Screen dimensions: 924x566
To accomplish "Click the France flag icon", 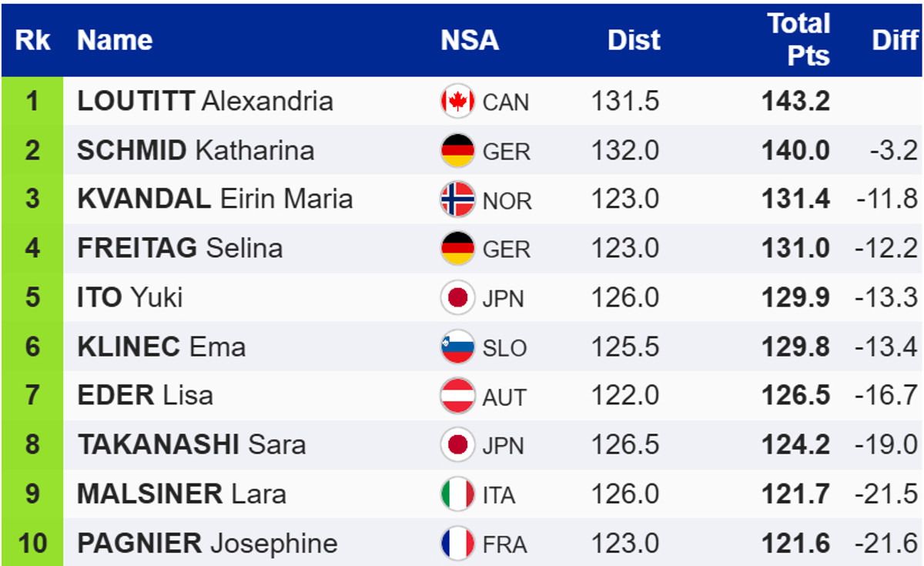I will click(x=457, y=544).
